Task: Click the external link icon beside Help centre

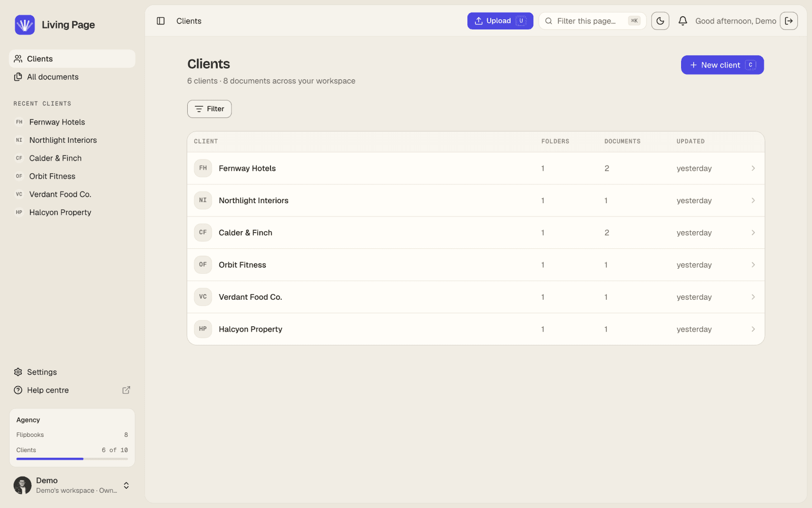Action: point(126,390)
